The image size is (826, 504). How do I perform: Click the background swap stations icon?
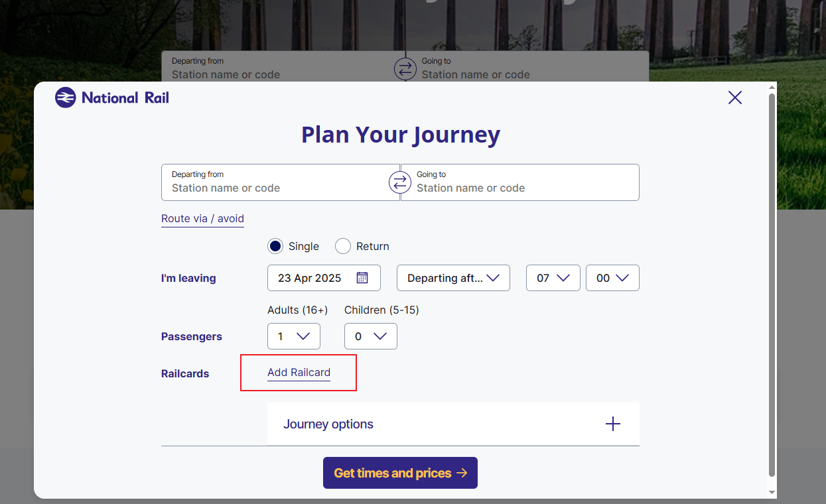click(x=405, y=68)
